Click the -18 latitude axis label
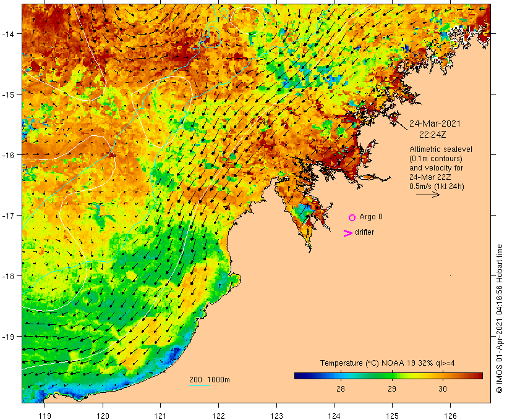Screen dimensions: 507x420 7,276
